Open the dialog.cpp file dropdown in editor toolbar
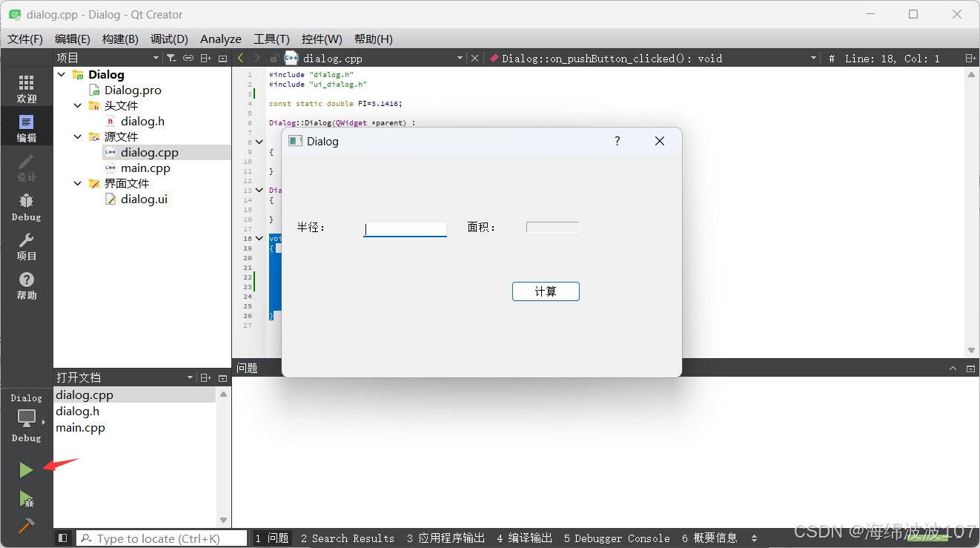The width and height of the screenshot is (980, 548). 460,58
